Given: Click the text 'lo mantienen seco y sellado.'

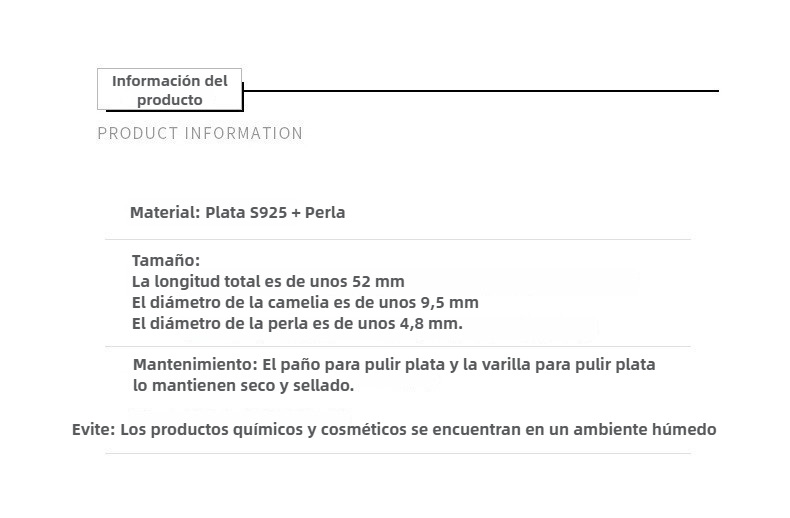Looking at the screenshot, I should (x=243, y=385).
